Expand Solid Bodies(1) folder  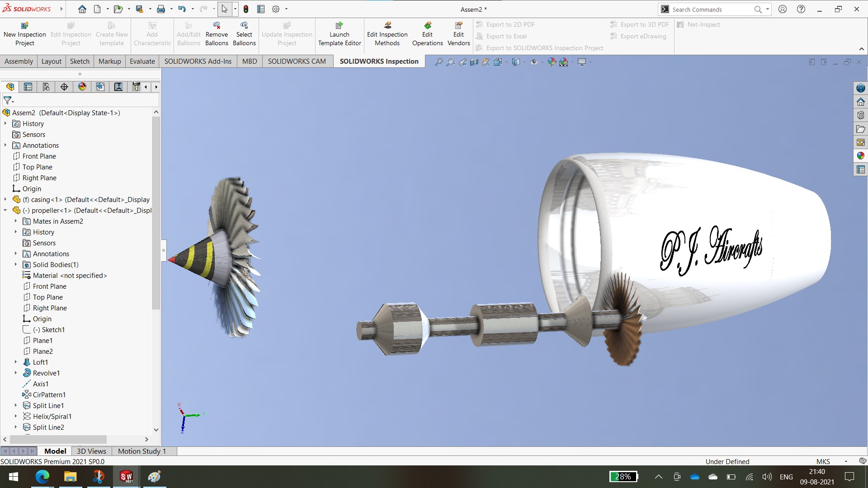point(16,264)
